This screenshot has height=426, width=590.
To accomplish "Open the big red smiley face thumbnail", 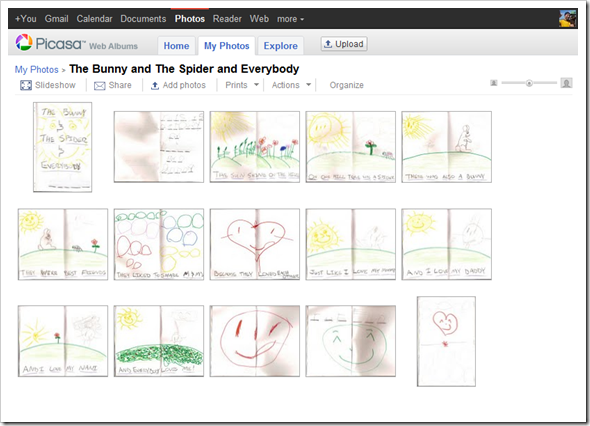I will pyautogui.click(x=255, y=341).
